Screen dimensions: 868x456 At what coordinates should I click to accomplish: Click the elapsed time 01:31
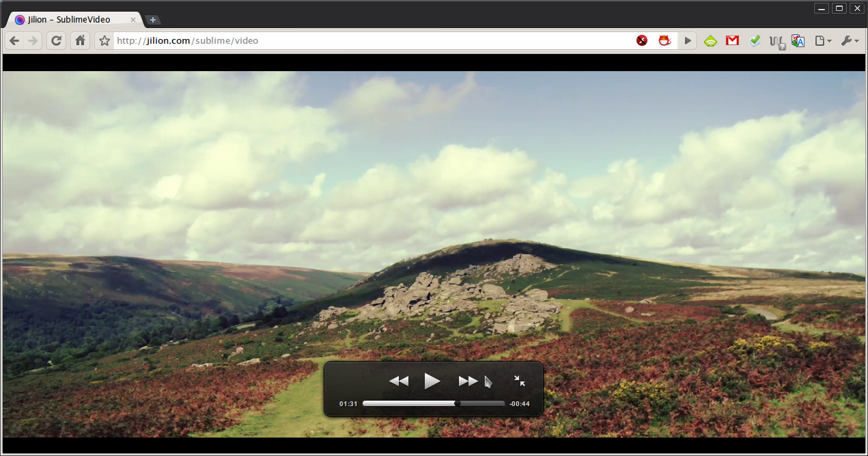348,404
